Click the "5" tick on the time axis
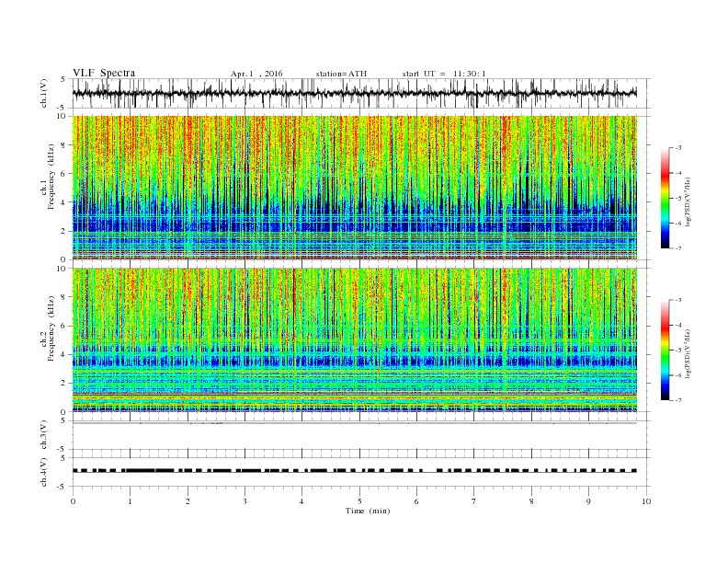Viewport: 728px width, 563px height. (x=359, y=501)
